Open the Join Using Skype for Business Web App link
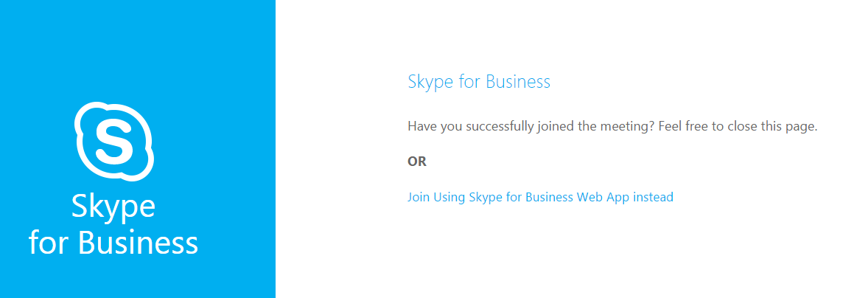 540,197
